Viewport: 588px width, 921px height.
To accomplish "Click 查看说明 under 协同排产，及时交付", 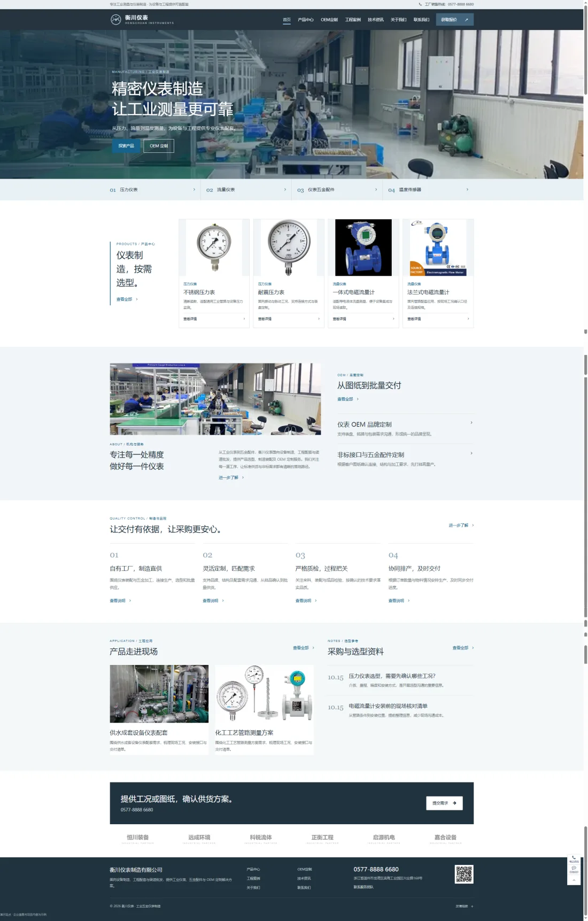I will pos(399,601).
